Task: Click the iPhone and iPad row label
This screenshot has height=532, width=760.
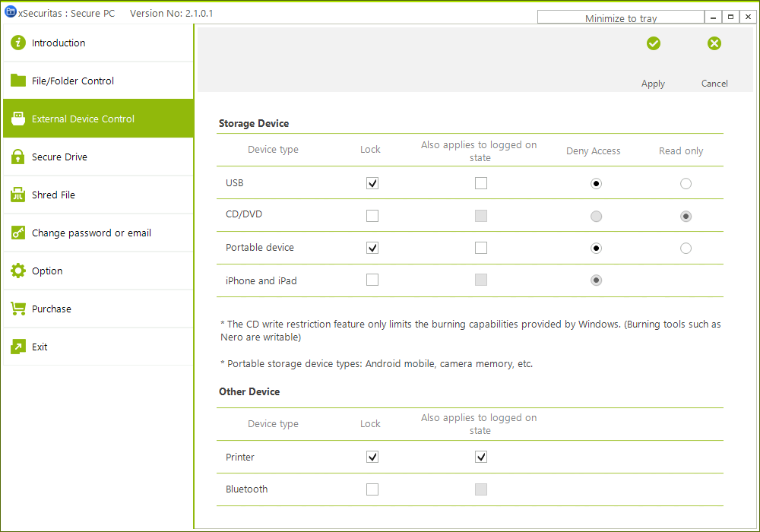Action: point(261,280)
